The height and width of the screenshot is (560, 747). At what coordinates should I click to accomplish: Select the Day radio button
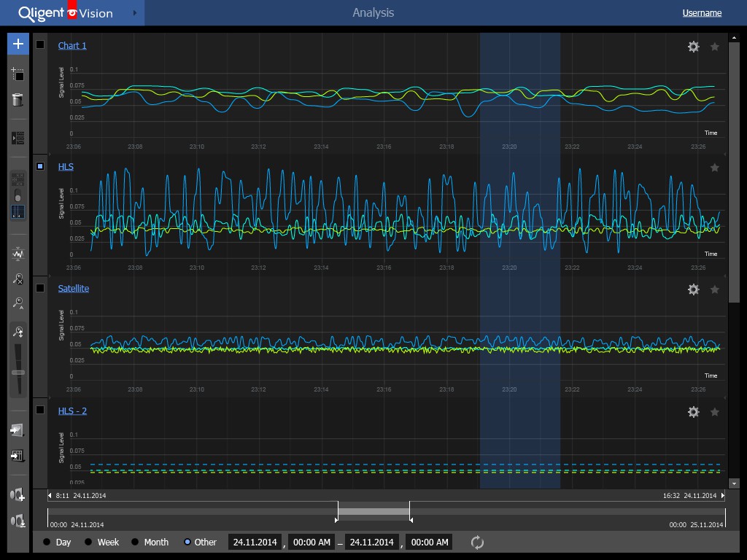click(47, 542)
